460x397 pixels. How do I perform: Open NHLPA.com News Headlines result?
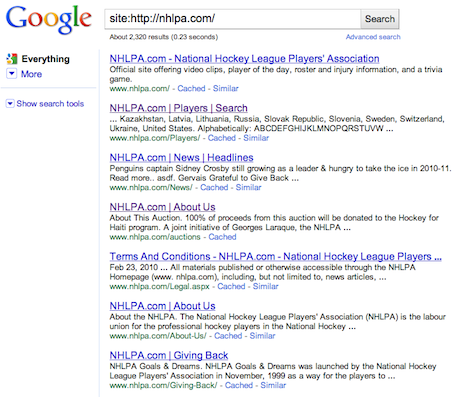(181, 157)
